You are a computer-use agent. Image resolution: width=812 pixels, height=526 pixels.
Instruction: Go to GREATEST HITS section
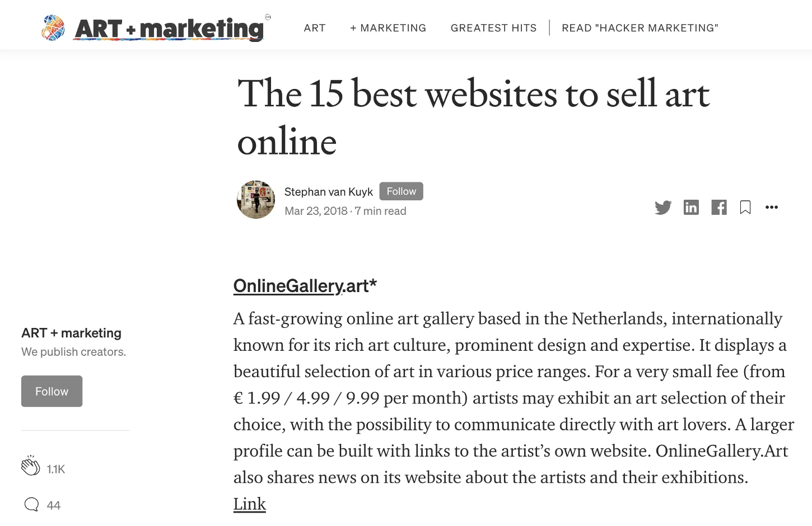point(493,28)
